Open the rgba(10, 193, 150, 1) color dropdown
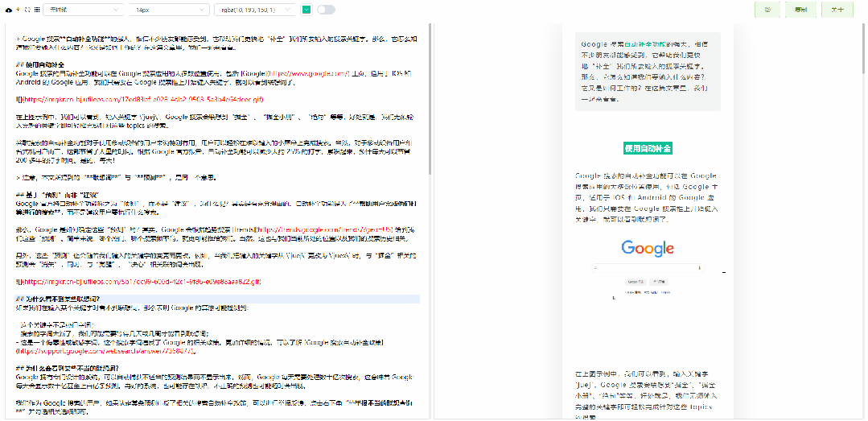Viewport: 868px width, 421px height. pos(255,10)
